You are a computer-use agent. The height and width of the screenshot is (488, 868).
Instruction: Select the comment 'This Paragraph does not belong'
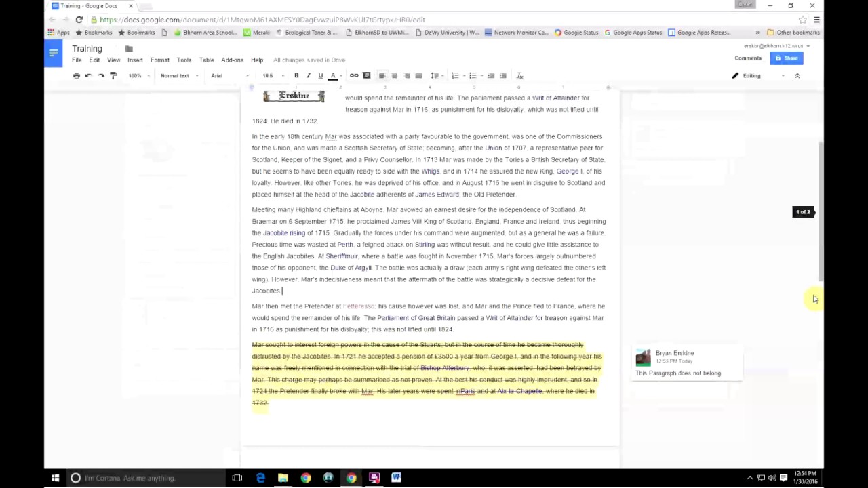686,363
